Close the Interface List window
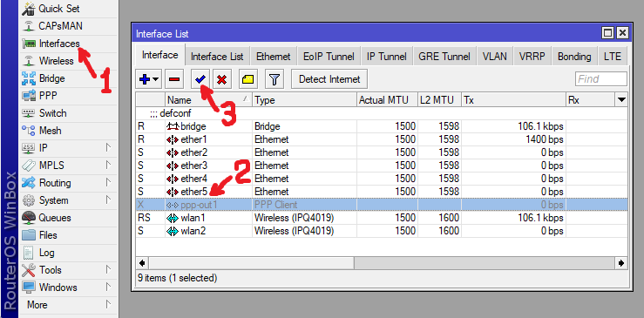This screenshot has height=318, width=644. point(622,32)
